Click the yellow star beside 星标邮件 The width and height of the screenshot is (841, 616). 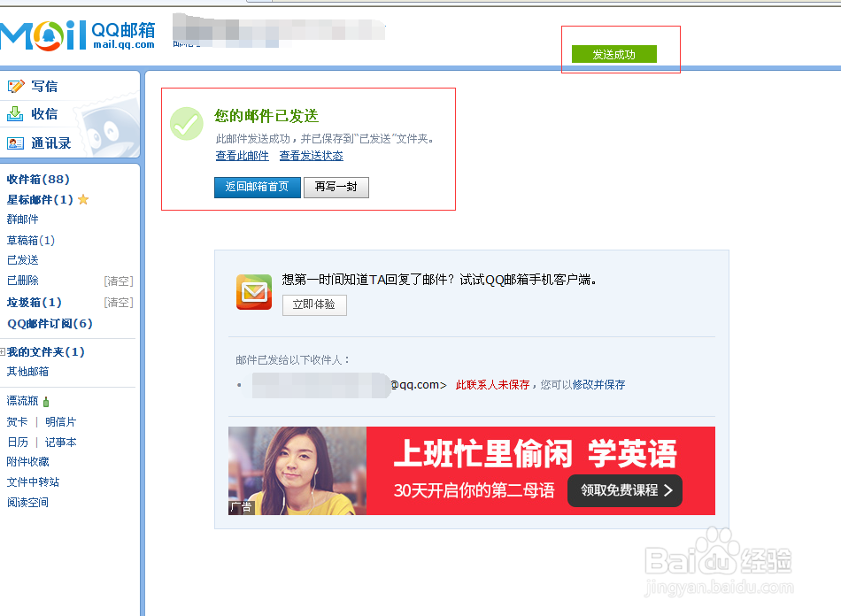click(81, 199)
